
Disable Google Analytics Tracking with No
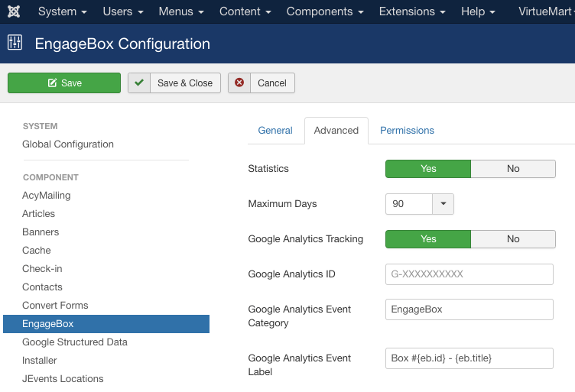pyautogui.click(x=513, y=239)
